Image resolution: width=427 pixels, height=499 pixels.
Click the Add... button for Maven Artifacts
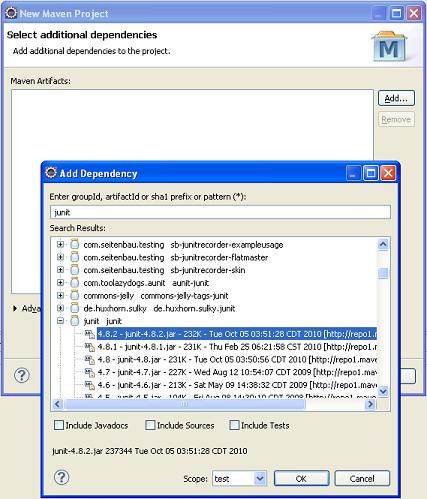pos(396,98)
